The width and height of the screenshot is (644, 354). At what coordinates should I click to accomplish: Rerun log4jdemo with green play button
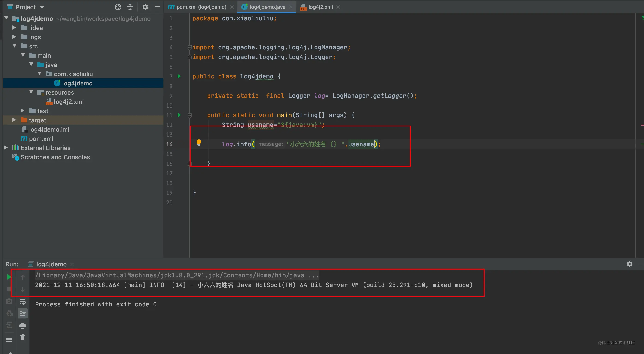click(9, 277)
